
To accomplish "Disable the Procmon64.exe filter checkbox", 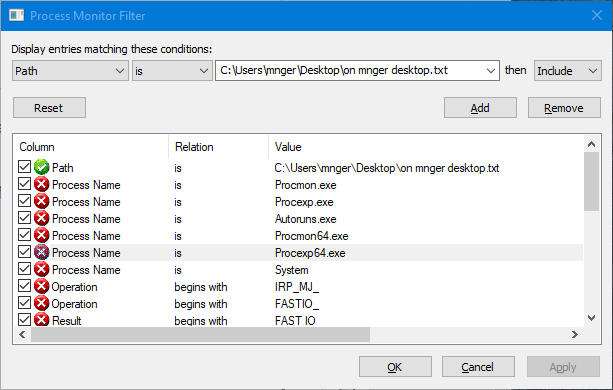I will [x=24, y=235].
